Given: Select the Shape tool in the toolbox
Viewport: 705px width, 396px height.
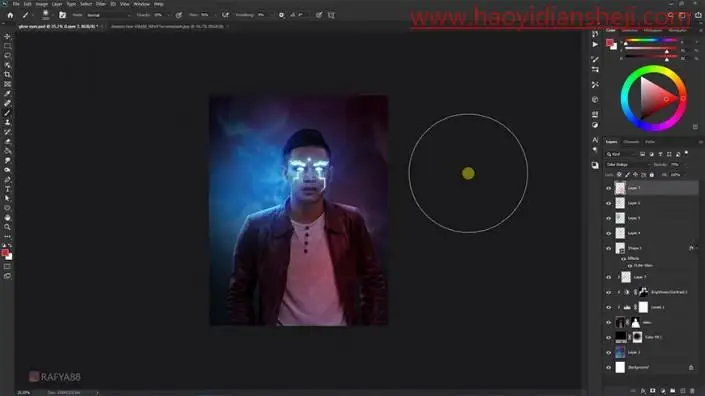Looking at the screenshot, I should tap(7, 208).
